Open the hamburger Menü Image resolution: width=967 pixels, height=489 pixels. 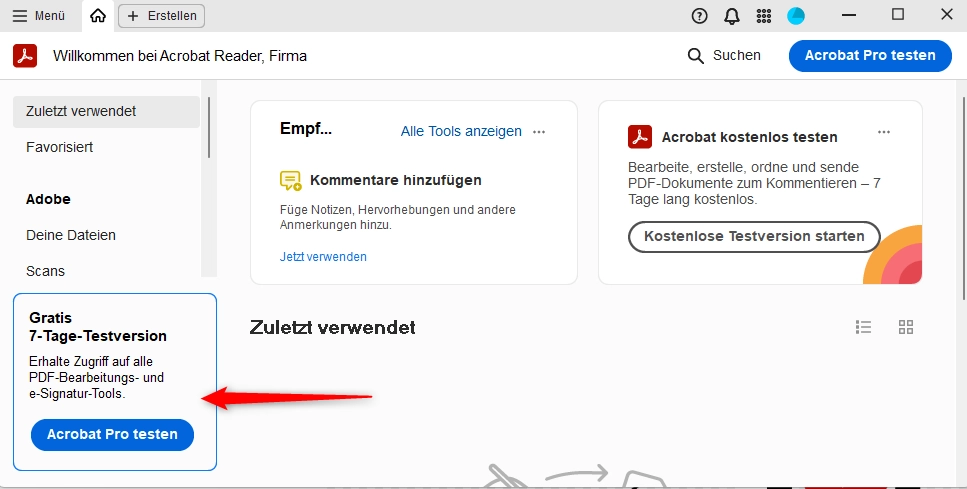38,16
